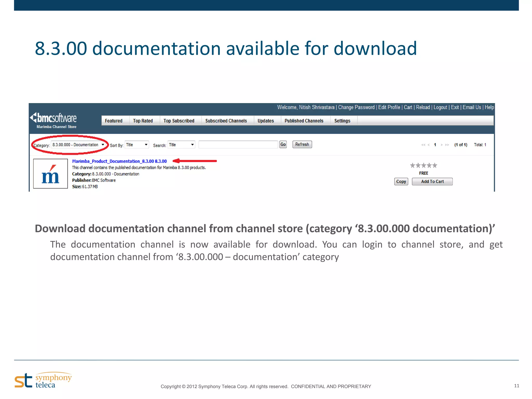Switch to Published Channels tab
The image size is (532, 399).
coord(304,121)
